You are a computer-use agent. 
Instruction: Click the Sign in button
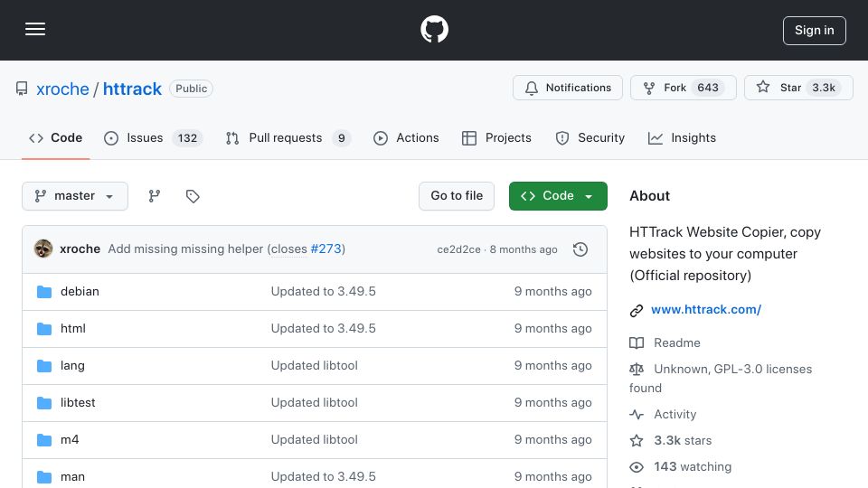815,31
